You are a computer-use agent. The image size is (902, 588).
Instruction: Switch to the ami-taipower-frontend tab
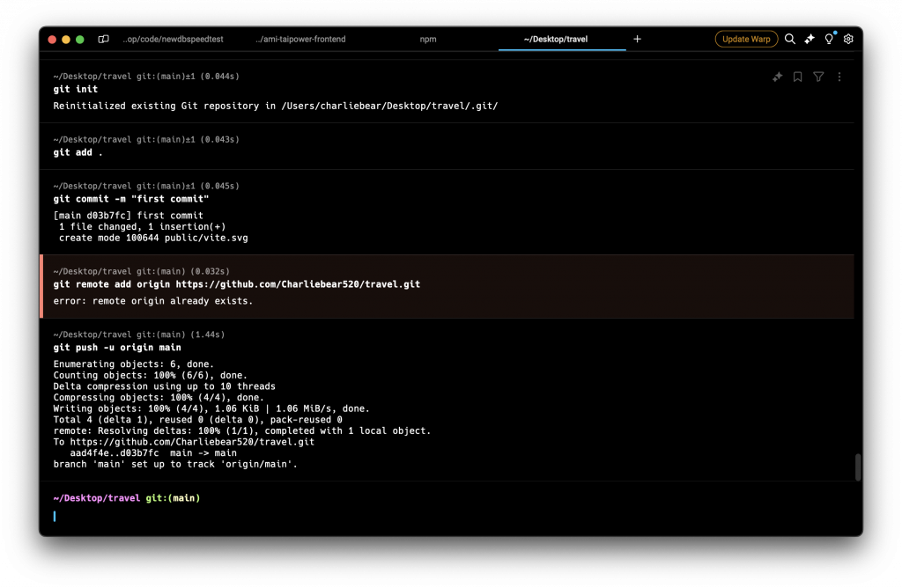pos(301,39)
